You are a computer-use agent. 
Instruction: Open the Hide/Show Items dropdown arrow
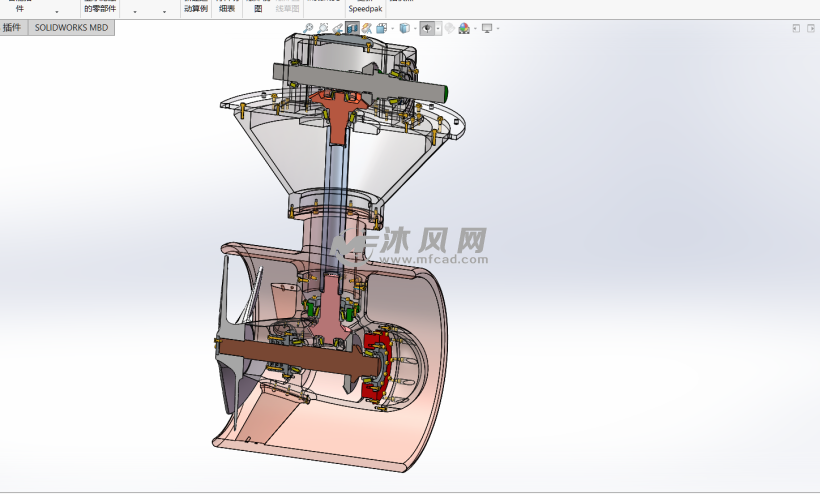pyautogui.click(x=438, y=28)
